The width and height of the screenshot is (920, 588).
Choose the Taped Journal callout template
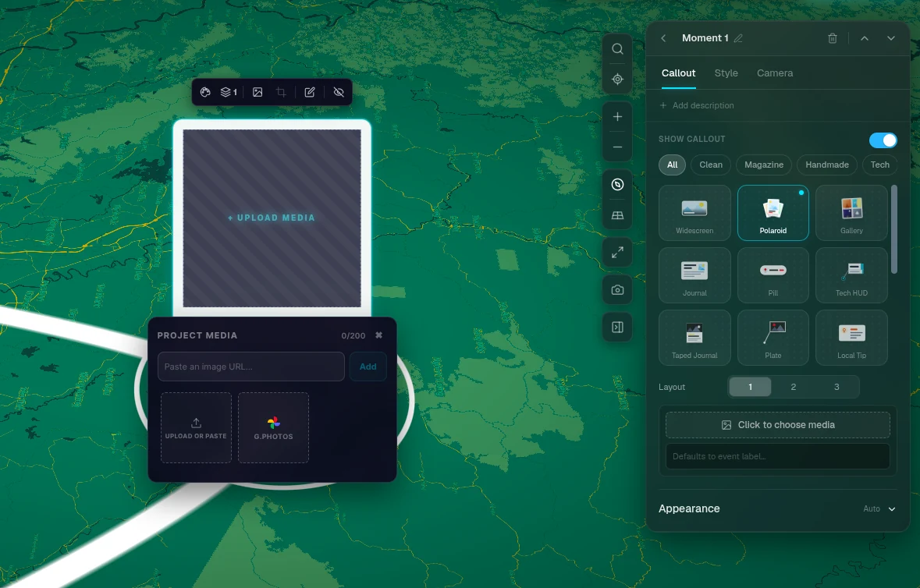tap(694, 338)
